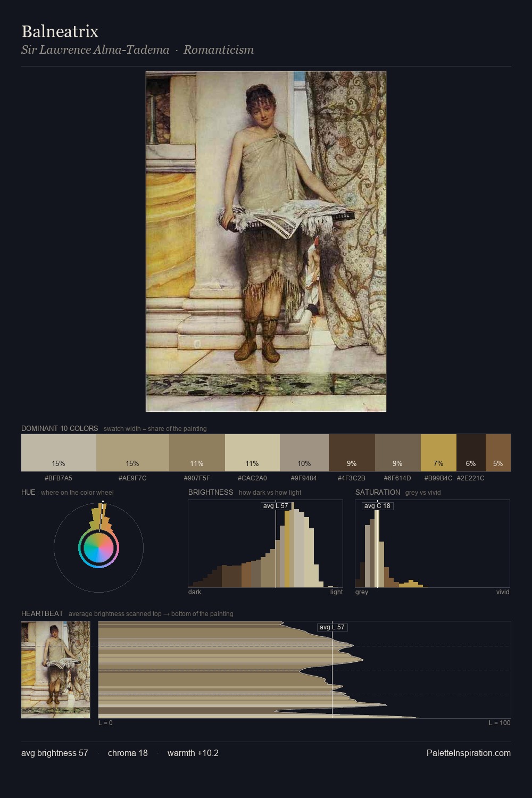Screen dimensions: 532x798
Task: Select the #B99B4C golden swatch
Action: [x=438, y=453]
